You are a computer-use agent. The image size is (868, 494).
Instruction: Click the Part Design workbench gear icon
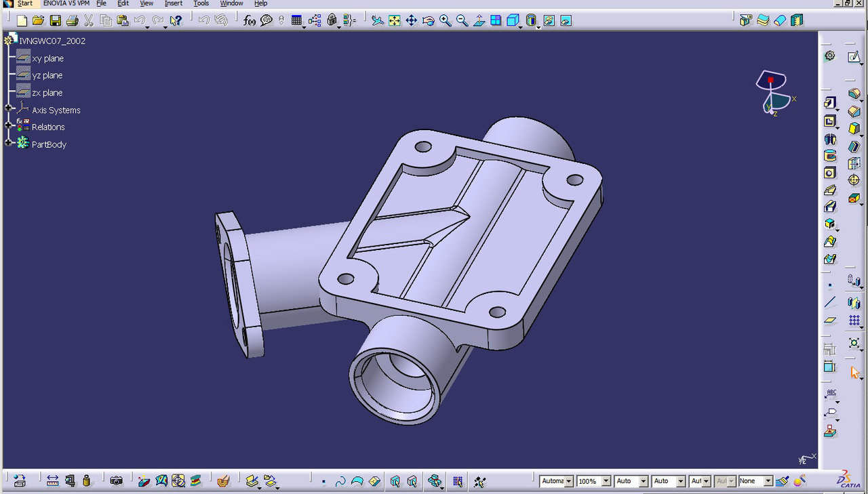click(x=830, y=56)
